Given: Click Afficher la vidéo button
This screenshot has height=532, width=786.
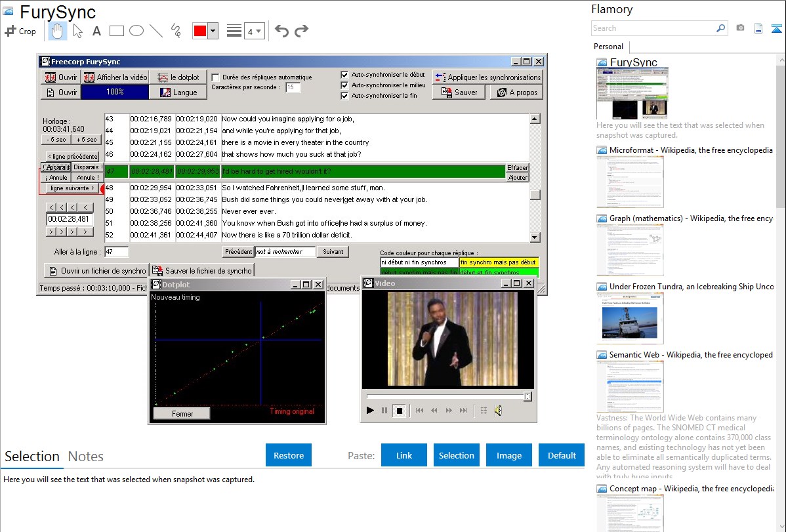Looking at the screenshot, I should tap(115, 77).
